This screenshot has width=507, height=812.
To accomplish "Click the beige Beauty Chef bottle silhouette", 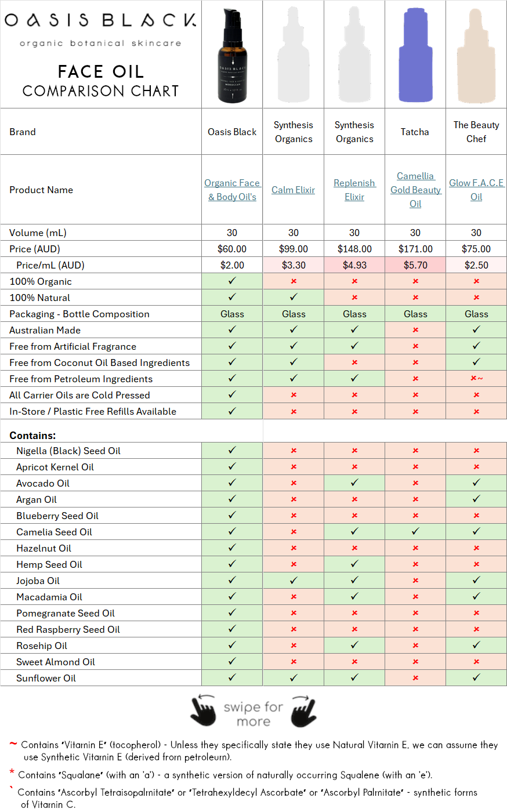I will pyautogui.click(x=476, y=55).
